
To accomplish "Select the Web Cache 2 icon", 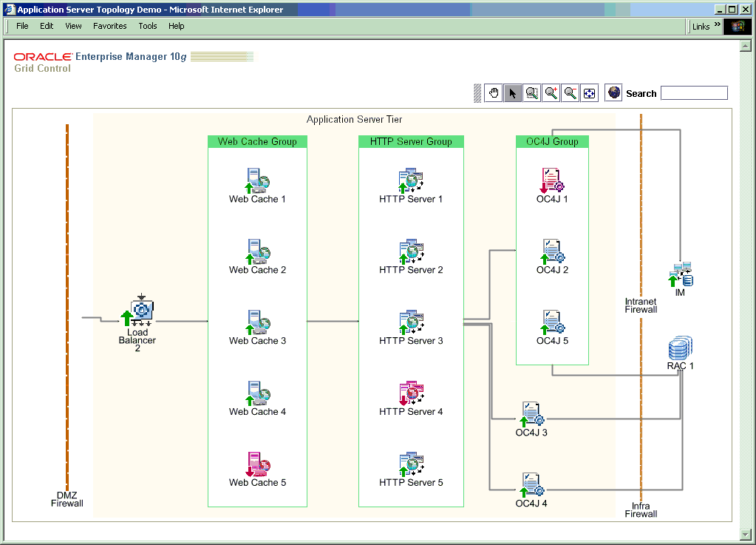I will coord(257,251).
